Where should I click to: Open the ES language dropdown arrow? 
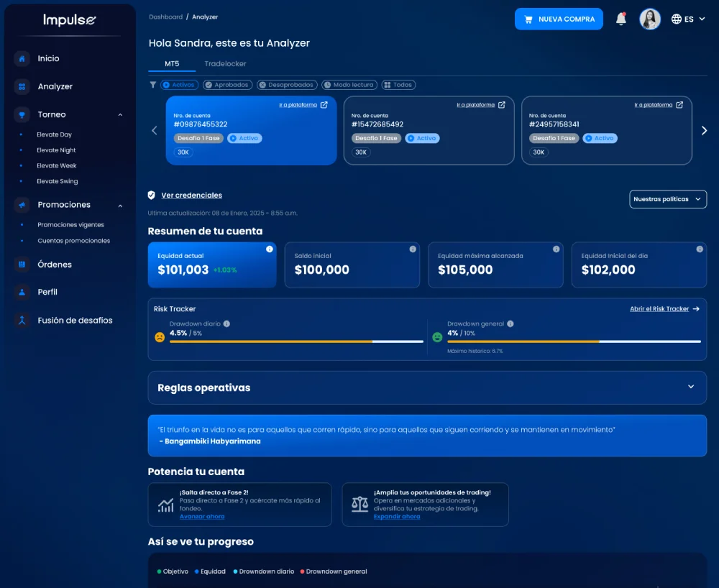[x=702, y=19]
